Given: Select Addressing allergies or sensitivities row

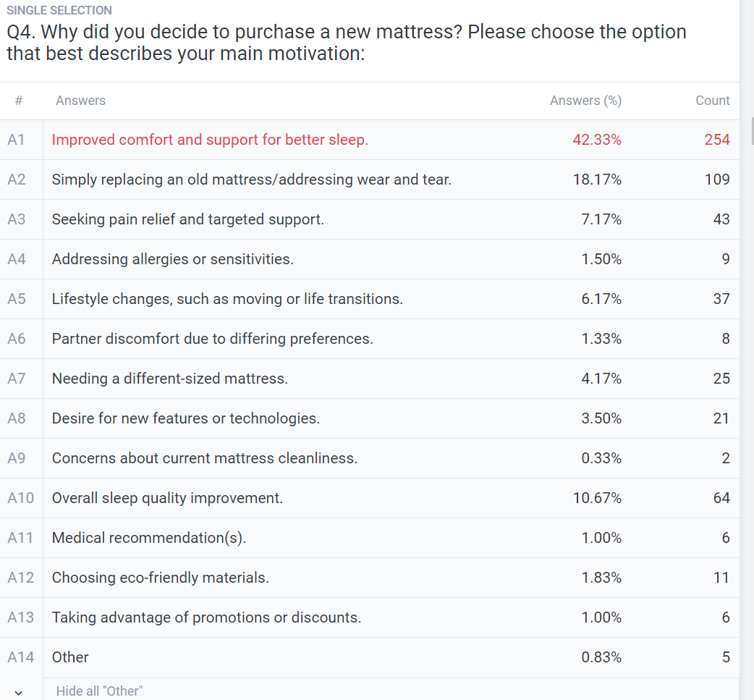Looking at the screenshot, I should [x=172, y=259].
